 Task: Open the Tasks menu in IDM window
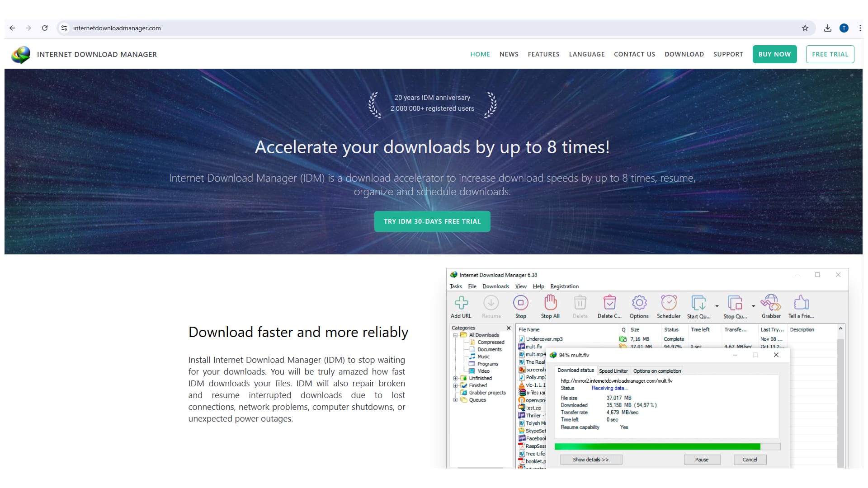coord(456,286)
